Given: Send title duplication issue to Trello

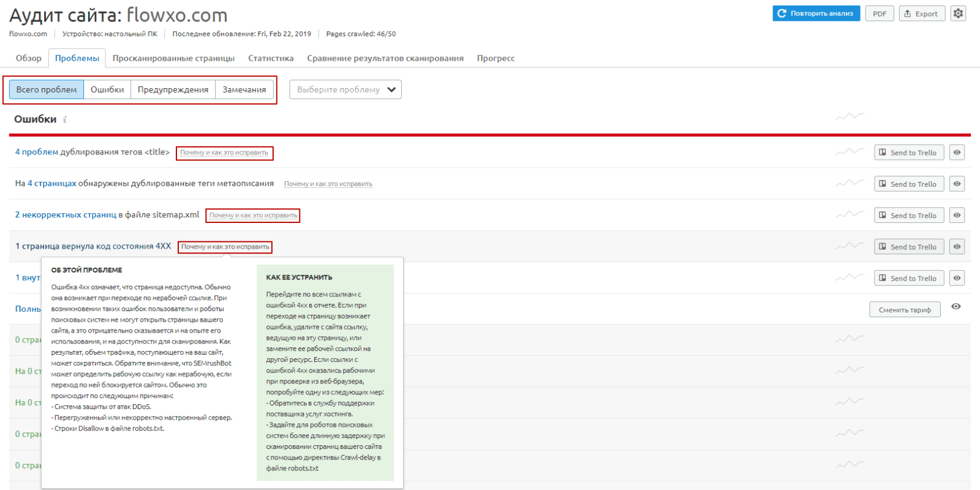Looking at the screenshot, I should coord(909,153).
